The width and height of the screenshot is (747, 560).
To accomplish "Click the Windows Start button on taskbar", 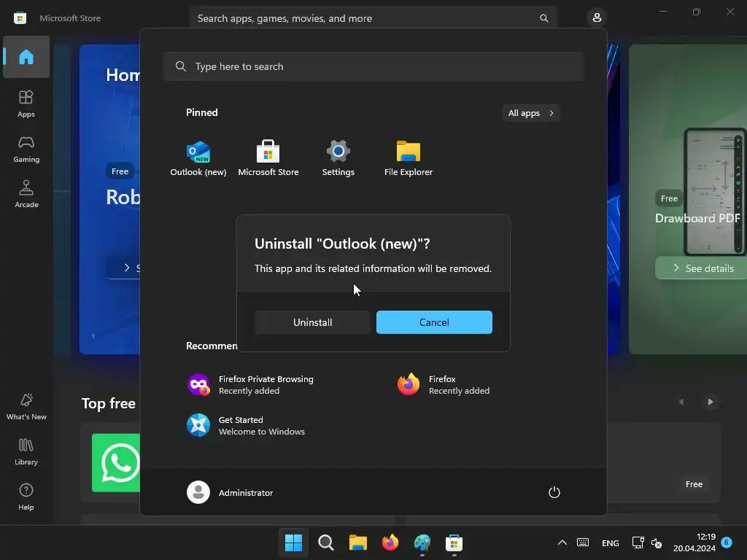I will pos(293,542).
